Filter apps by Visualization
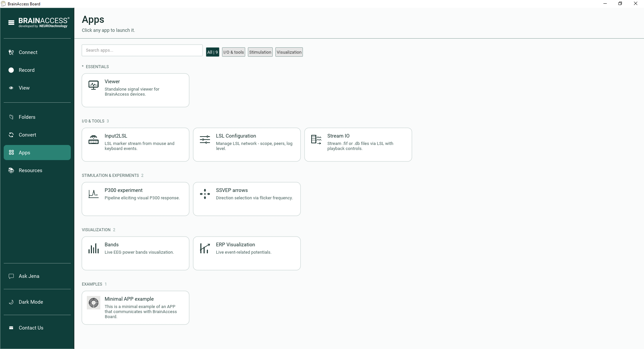The height and width of the screenshot is (349, 644). [289, 52]
